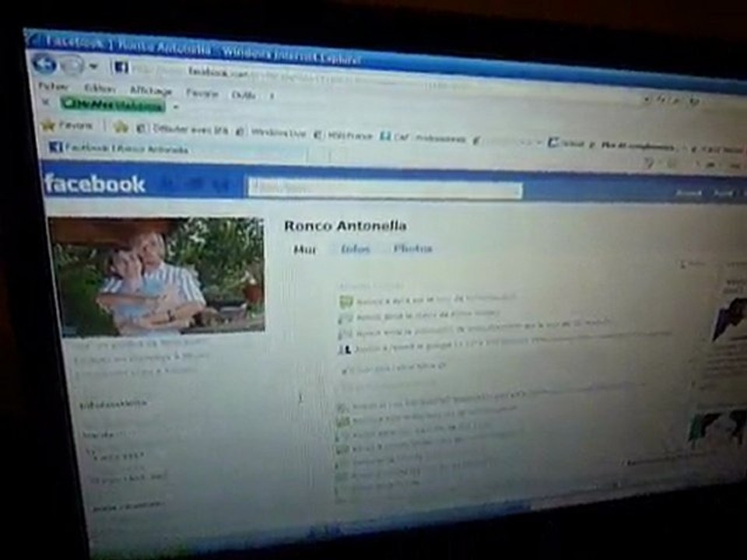The width and height of the screenshot is (747, 560).
Task: Open the Affichage menu
Action: pos(151,90)
